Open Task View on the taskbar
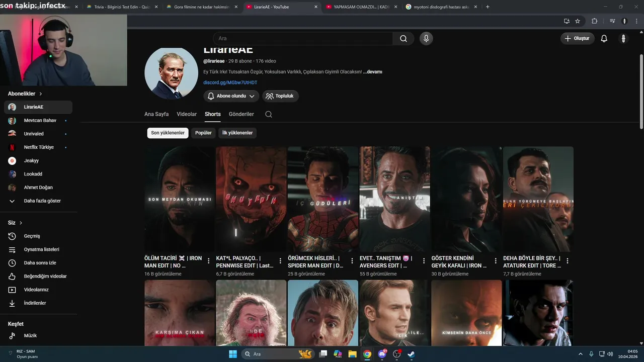 [x=324, y=354]
